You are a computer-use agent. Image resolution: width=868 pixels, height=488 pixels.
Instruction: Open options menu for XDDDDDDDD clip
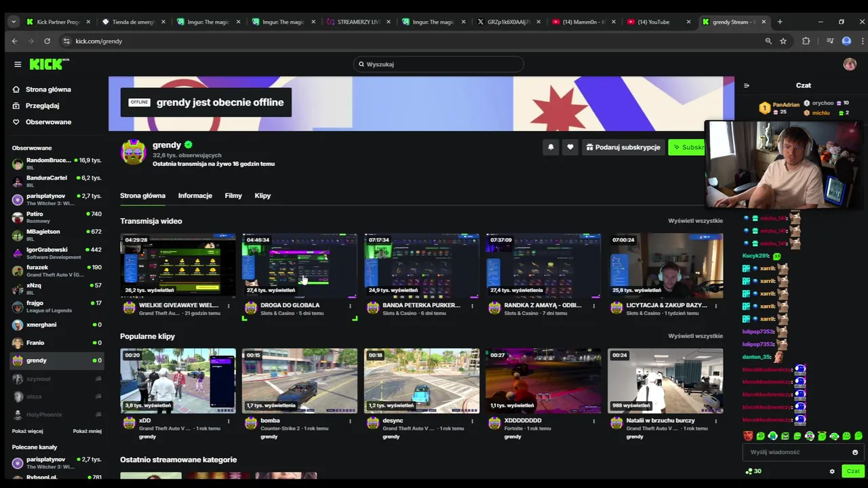594,421
